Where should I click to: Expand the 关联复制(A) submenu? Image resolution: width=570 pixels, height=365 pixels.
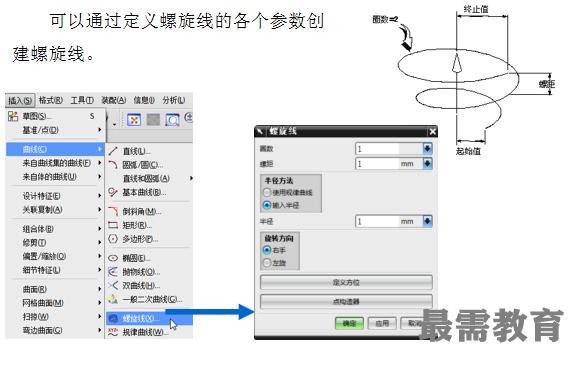55,210
